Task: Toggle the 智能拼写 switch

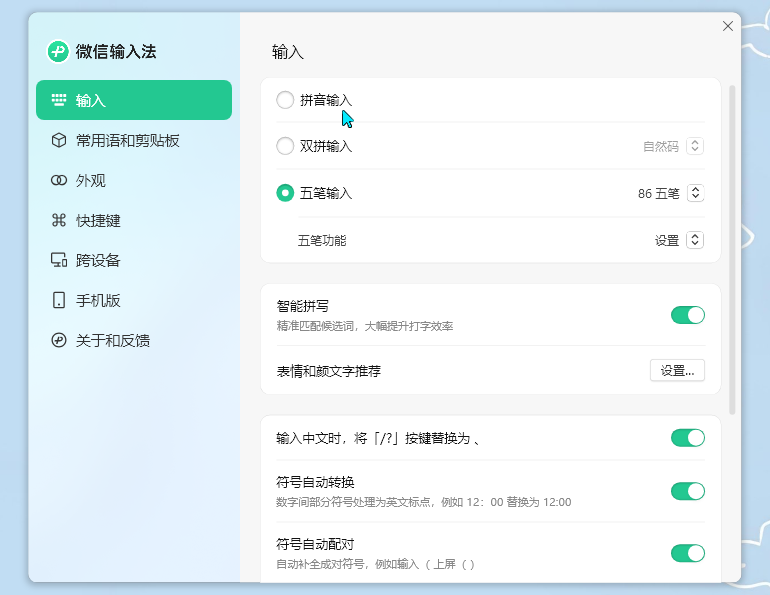Action: (688, 315)
